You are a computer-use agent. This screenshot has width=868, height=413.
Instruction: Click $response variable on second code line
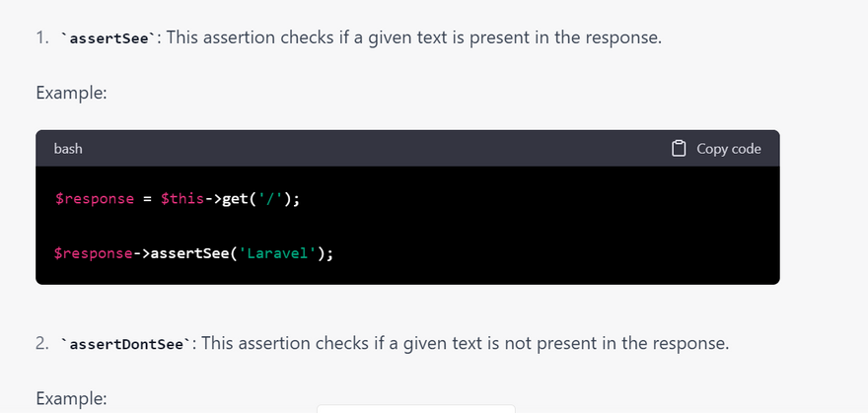click(94, 253)
